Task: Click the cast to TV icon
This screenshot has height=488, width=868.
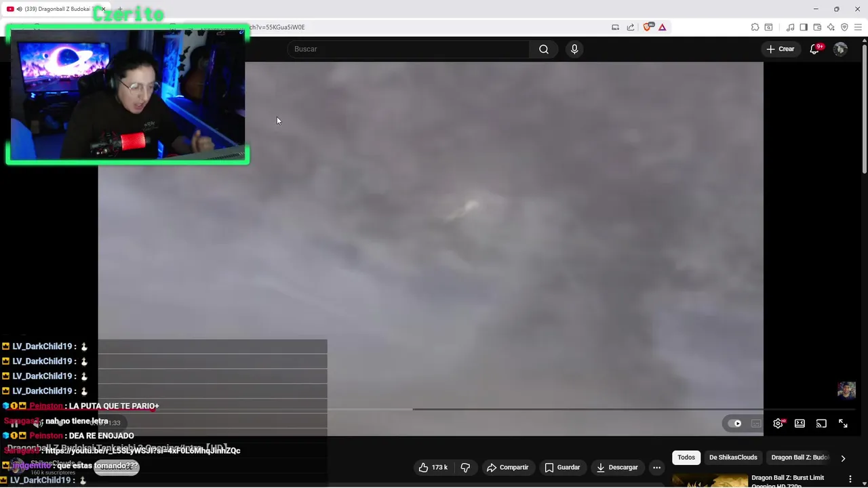Action: (821, 424)
